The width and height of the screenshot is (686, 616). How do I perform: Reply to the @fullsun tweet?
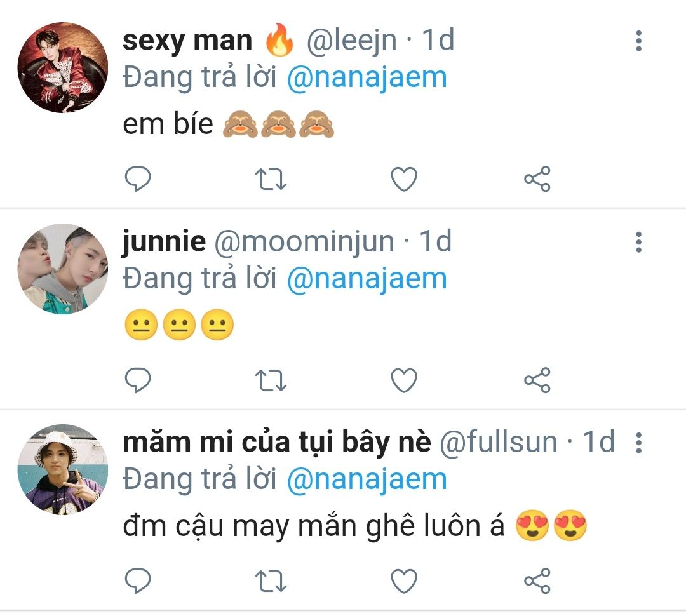(138, 580)
